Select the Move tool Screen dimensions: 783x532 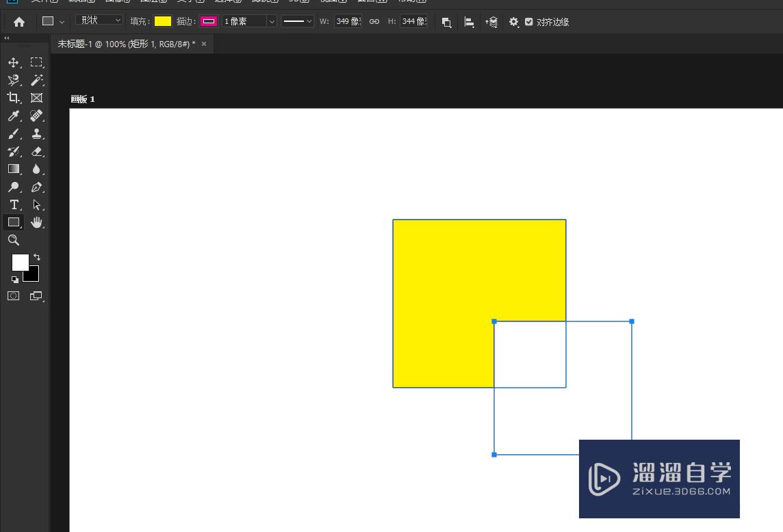point(14,62)
